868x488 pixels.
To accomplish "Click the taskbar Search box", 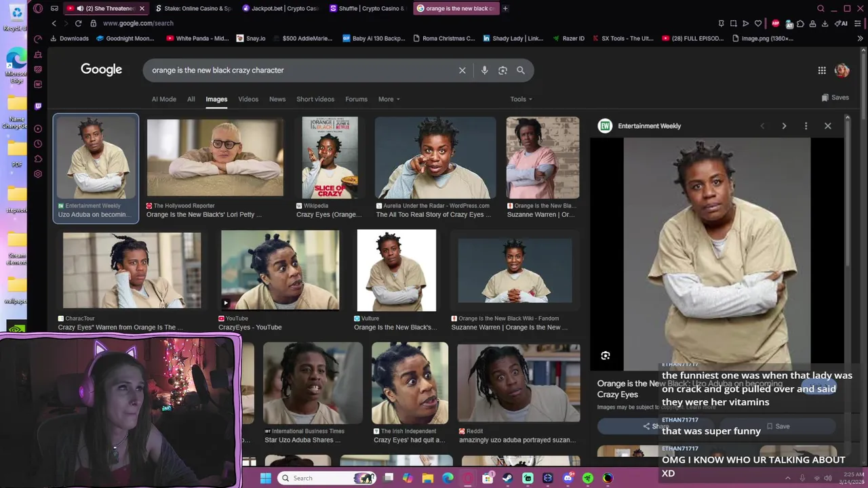I will coord(328,478).
